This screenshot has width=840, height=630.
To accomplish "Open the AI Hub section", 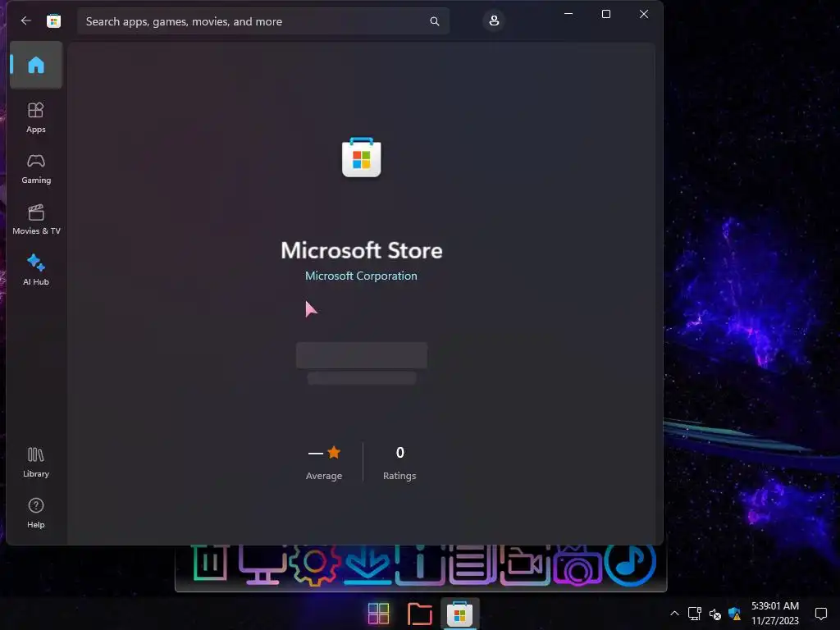I will (36, 269).
